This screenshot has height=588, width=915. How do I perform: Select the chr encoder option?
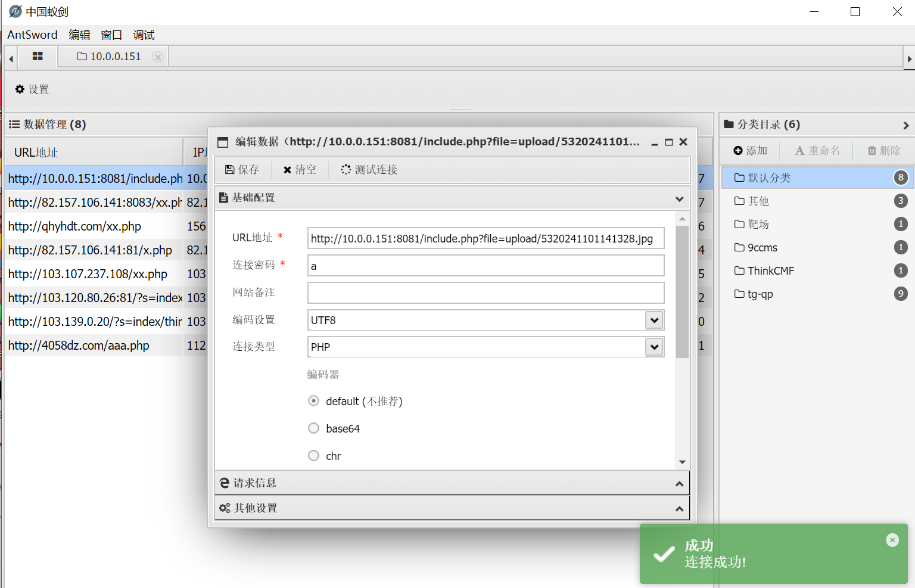click(x=314, y=456)
